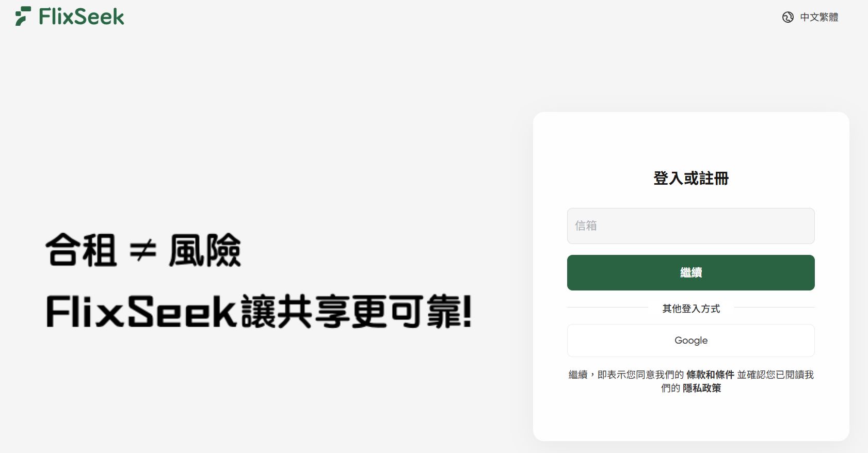The width and height of the screenshot is (868, 453).
Task: Click the 風險 word in the headline
Action: tap(205, 250)
